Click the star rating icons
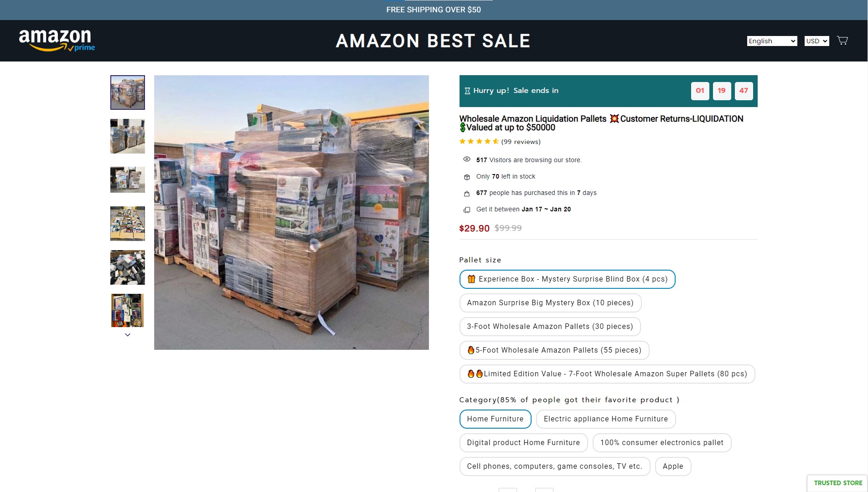The image size is (868, 492). pyautogui.click(x=479, y=142)
